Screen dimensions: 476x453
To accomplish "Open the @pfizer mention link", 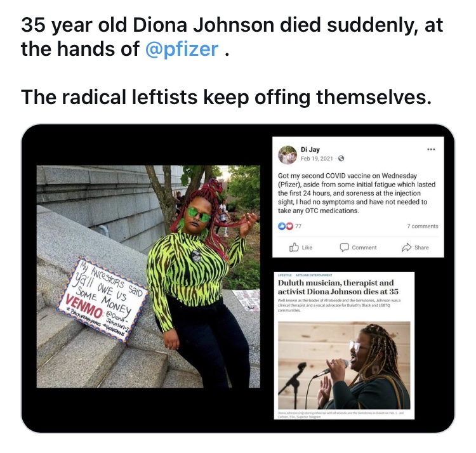I will pyautogui.click(x=182, y=49).
